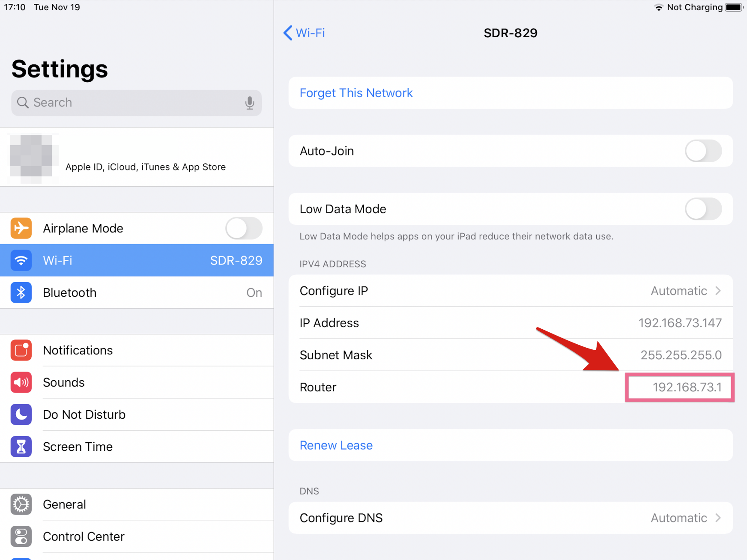Tap the SDR-829 network title
Screen dimensions: 747x560
[x=511, y=33]
